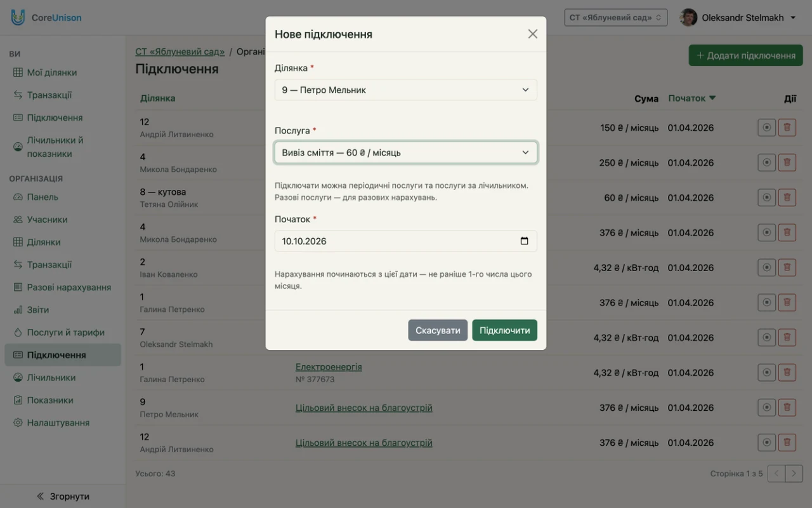Click the circle-dot icon in Іван Коваленко's row
The width and height of the screenshot is (812, 508).
click(x=767, y=267)
